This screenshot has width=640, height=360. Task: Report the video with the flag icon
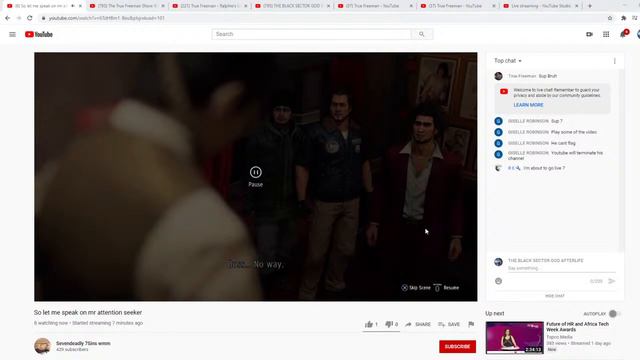pyautogui.click(x=471, y=324)
